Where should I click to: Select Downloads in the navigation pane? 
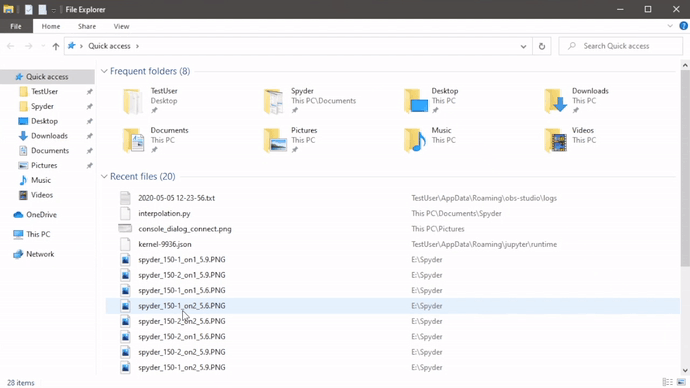(49, 136)
